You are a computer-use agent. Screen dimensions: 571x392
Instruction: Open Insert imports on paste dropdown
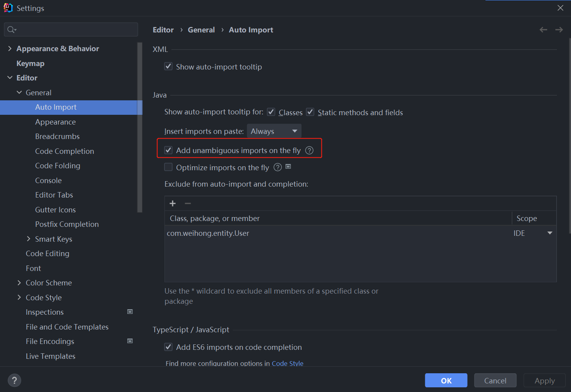[x=274, y=131]
